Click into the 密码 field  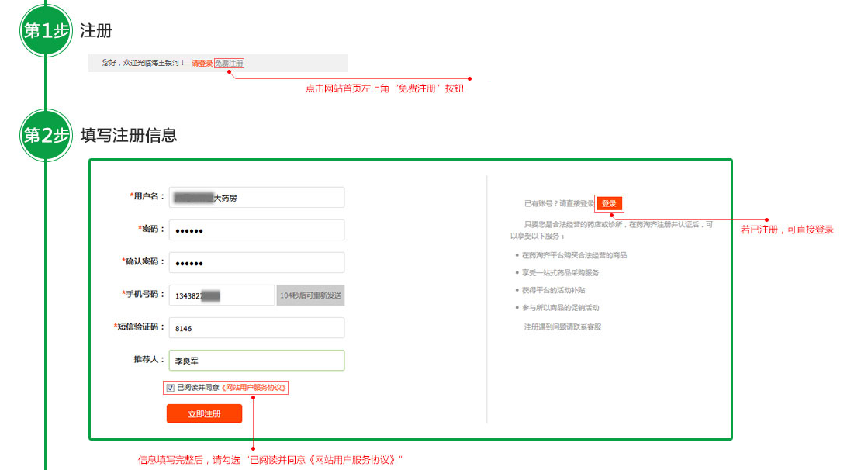pyautogui.click(x=256, y=230)
